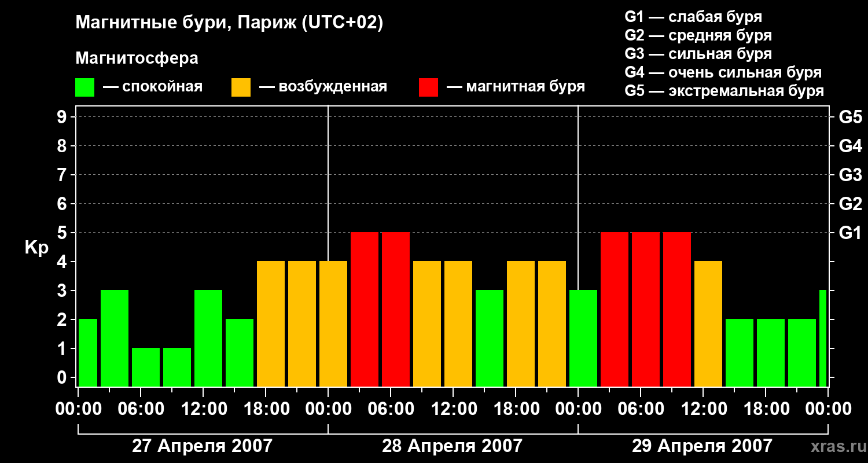Click the red bar, 28 April 03:00–06:00
The width and height of the screenshot is (868, 463).
[x=365, y=310]
